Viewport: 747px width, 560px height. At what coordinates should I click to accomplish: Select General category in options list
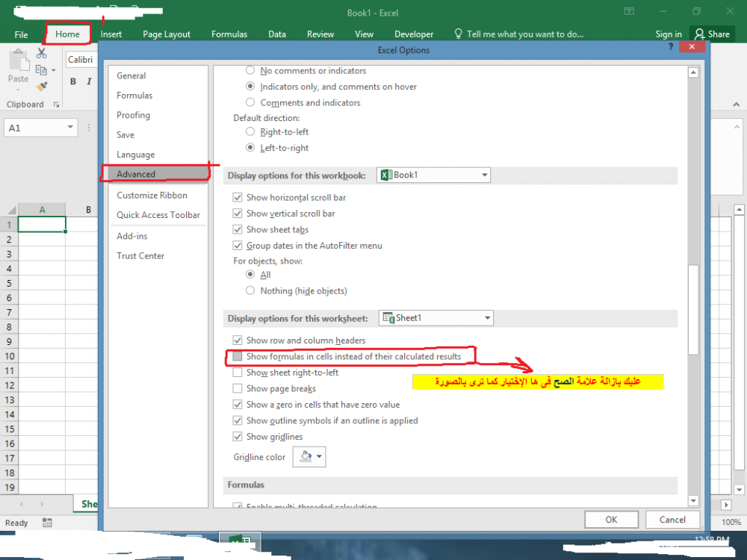coord(158,75)
